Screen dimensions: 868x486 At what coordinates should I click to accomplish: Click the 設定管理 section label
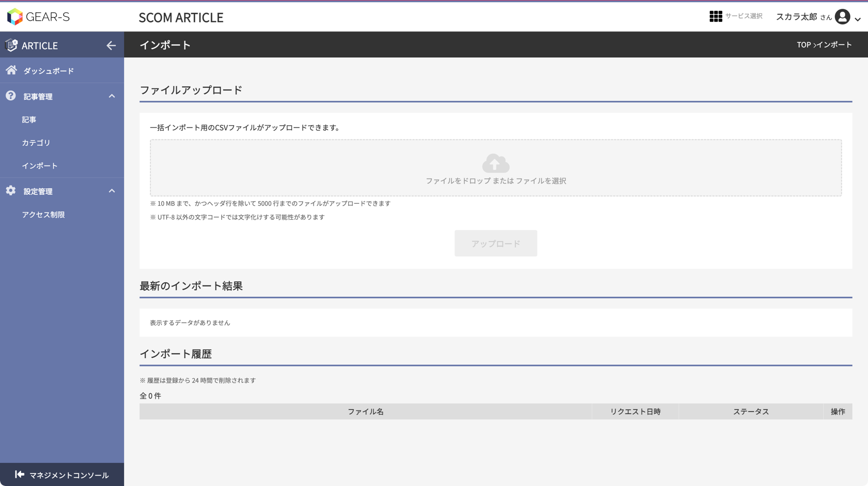tap(38, 191)
